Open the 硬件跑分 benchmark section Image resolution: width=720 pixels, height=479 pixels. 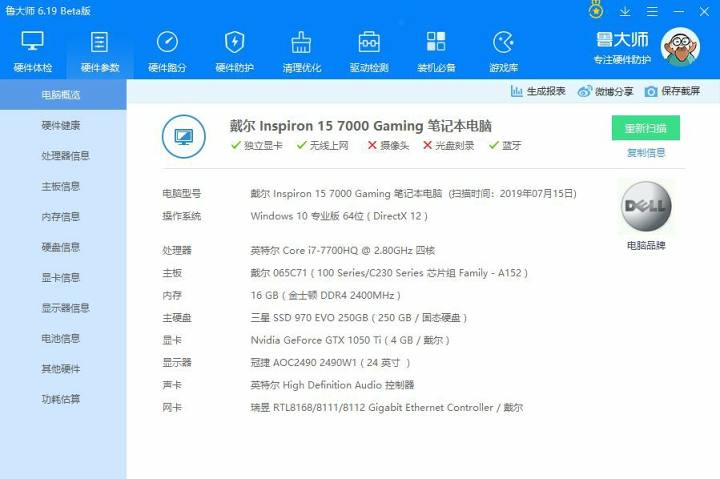[167, 52]
